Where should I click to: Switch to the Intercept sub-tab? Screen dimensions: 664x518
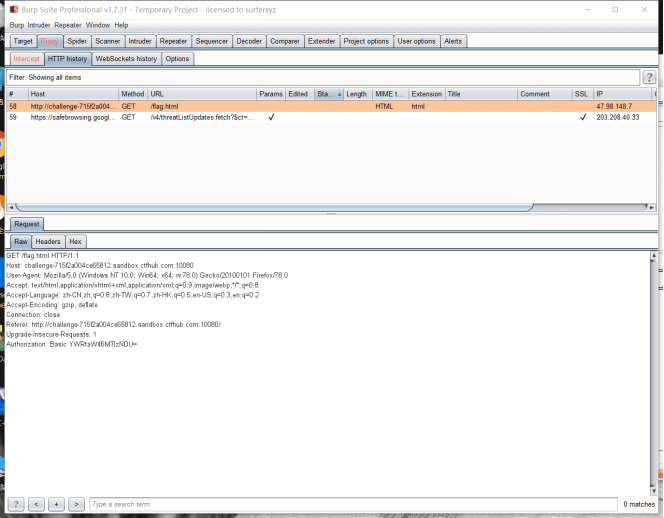(x=26, y=58)
